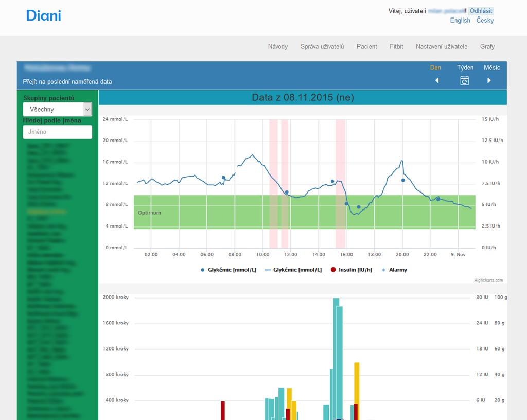Go to the next day arrow
The height and width of the screenshot is (420, 527).
point(489,80)
